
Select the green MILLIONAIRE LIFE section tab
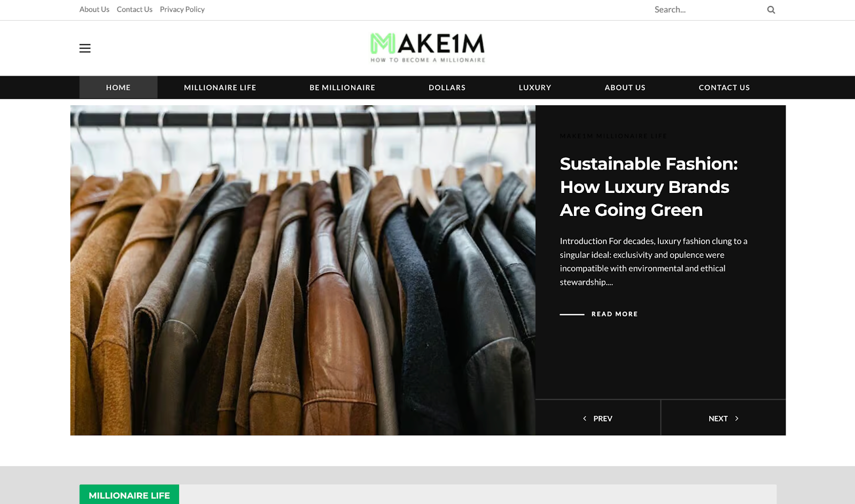point(129,495)
